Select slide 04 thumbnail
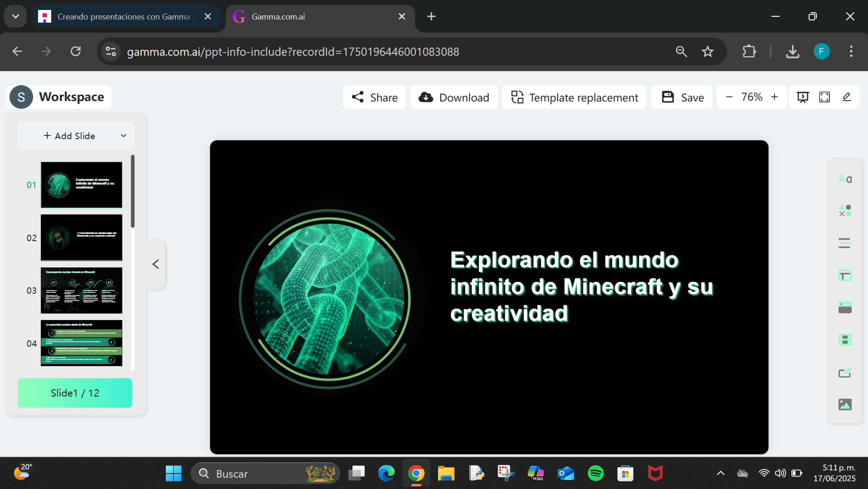868x489 pixels. point(82,343)
